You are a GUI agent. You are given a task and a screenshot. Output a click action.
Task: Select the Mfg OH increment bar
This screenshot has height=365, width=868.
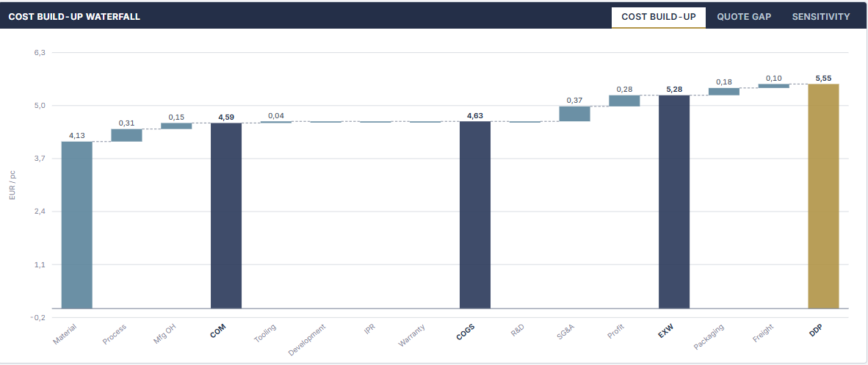[x=176, y=126]
